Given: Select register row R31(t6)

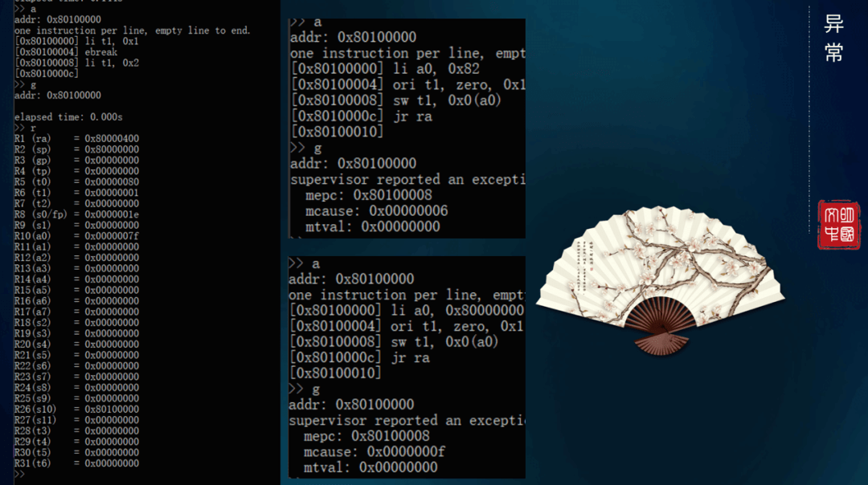Looking at the screenshot, I should (76, 463).
